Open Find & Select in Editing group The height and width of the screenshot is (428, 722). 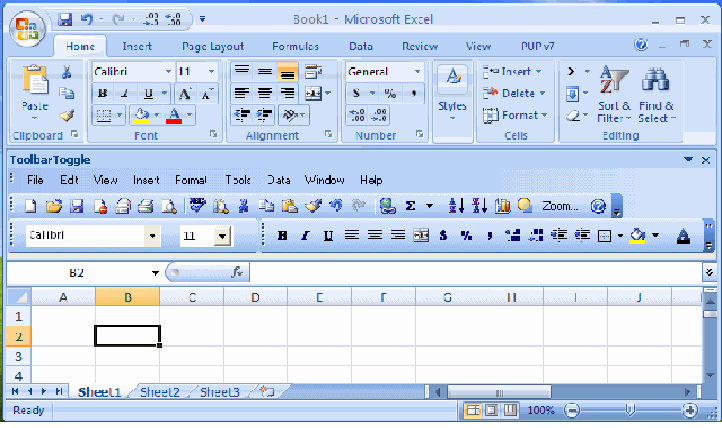(x=656, y=95)
